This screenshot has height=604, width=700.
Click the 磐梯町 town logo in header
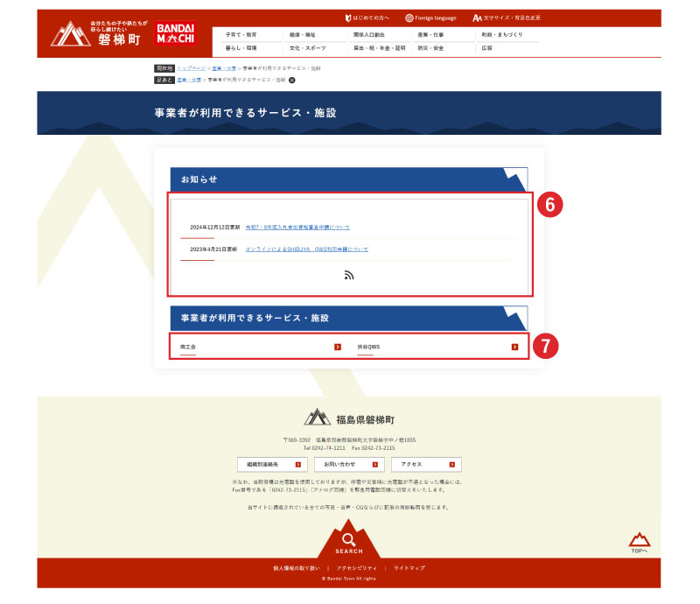tap(94, 35)
